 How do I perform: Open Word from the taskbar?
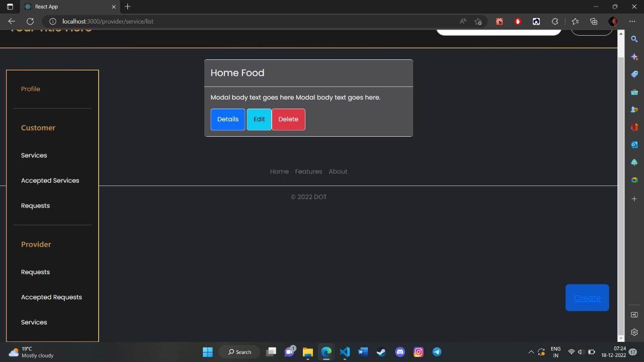coord(363,352)
